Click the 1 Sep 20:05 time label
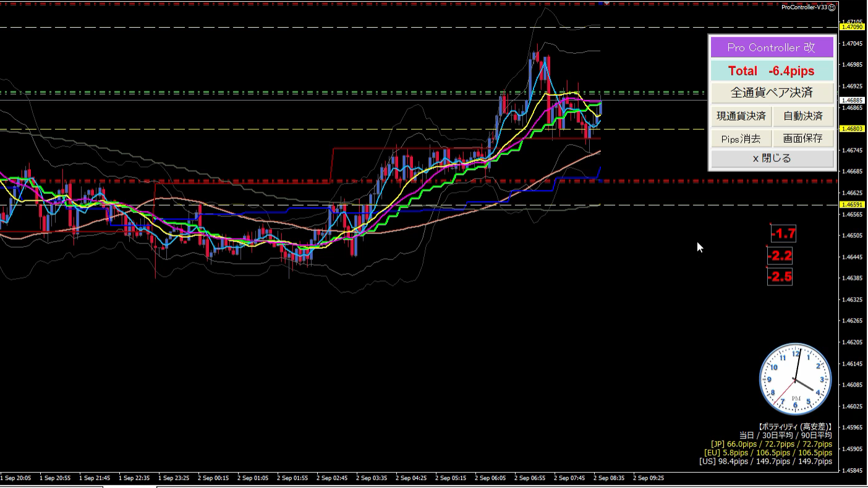The height and width of the screenshot is (488, 868). 15,478
